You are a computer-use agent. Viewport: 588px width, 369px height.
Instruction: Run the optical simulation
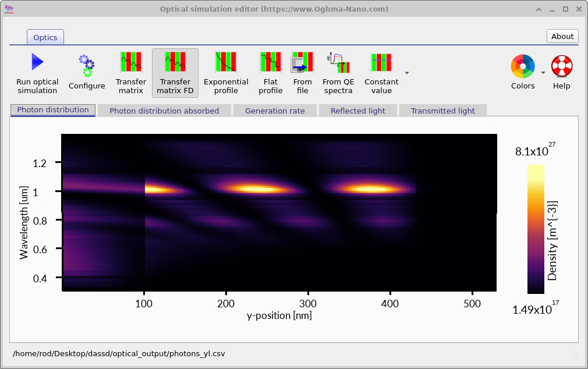click(37, 71)
